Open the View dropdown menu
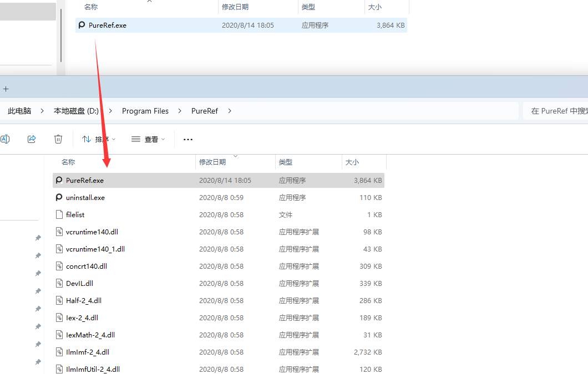588x374 pixels. pyautogui.click(x=148, y=140)
